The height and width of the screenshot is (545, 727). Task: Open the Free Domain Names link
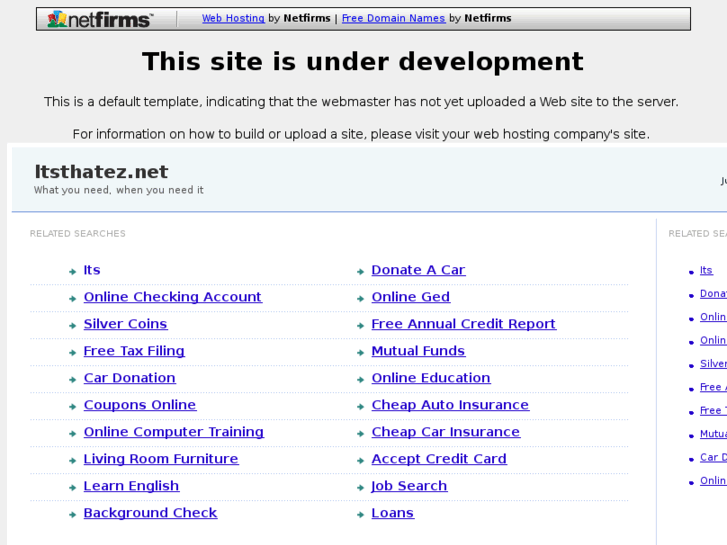point(393,18)
